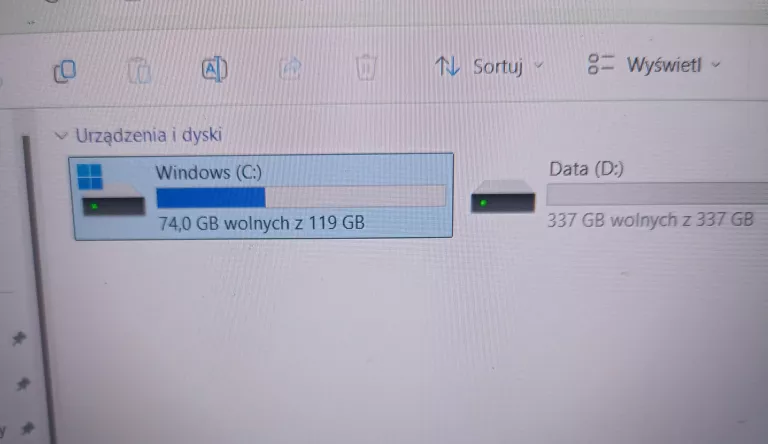The height and width of the screenshot is (444, 768).
Task: Click the Windows (C:) drive name
Action: (209, 172)
